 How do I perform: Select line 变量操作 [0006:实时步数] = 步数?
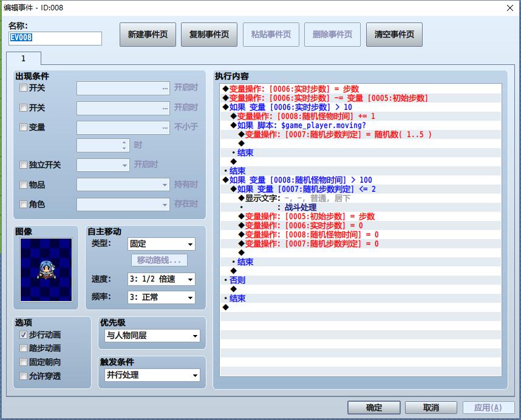click(361, 89)
